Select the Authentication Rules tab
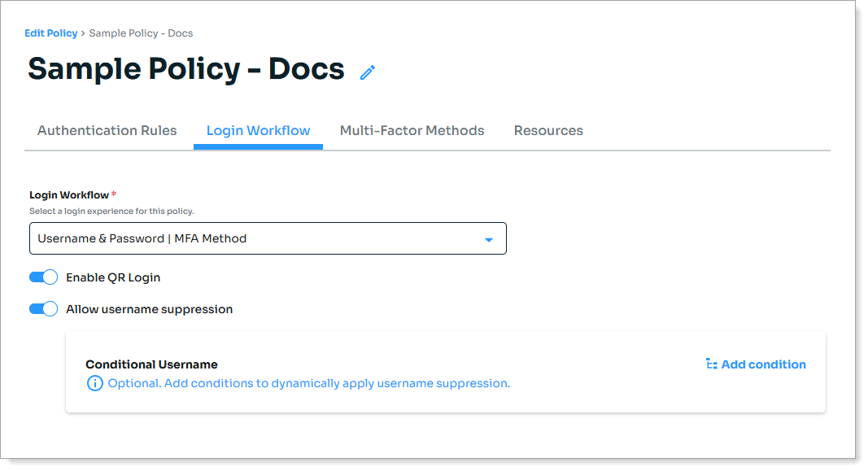Viewport: 868px width, 471px height. click(107, 130)
